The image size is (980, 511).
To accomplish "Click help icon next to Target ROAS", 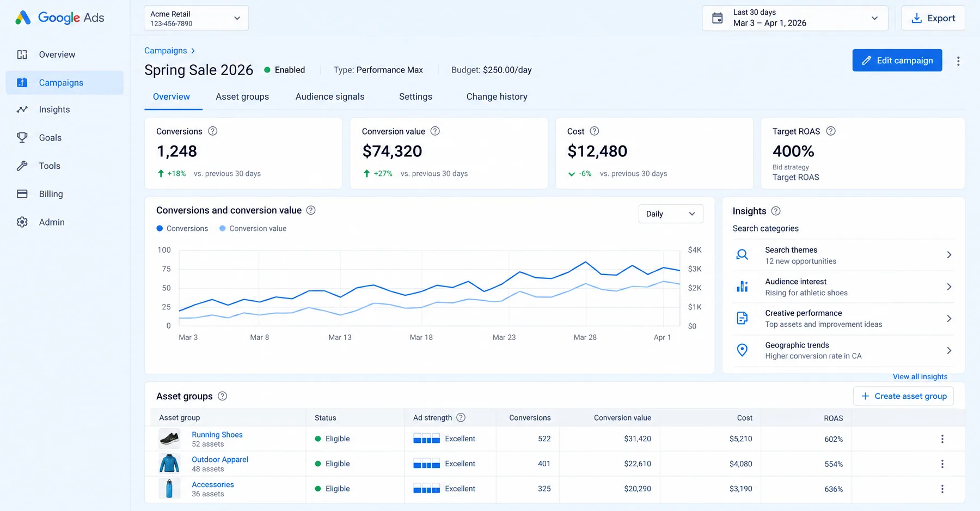I will 831,131.
